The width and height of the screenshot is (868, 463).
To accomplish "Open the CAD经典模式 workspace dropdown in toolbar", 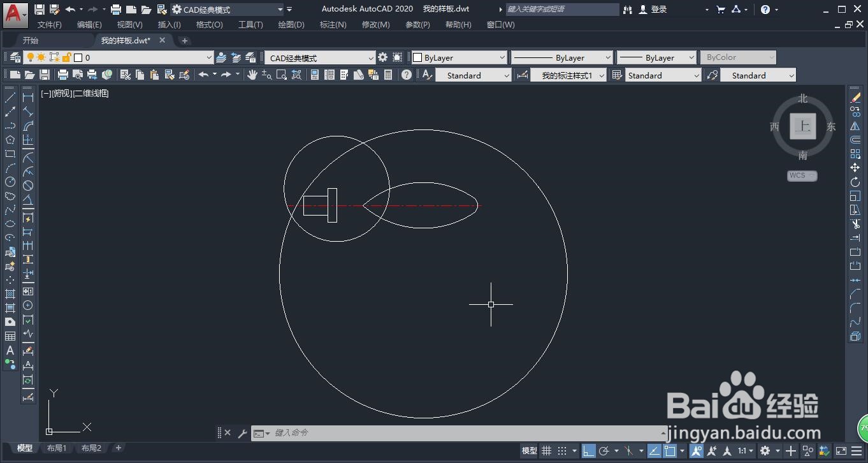I will (371, 57).
